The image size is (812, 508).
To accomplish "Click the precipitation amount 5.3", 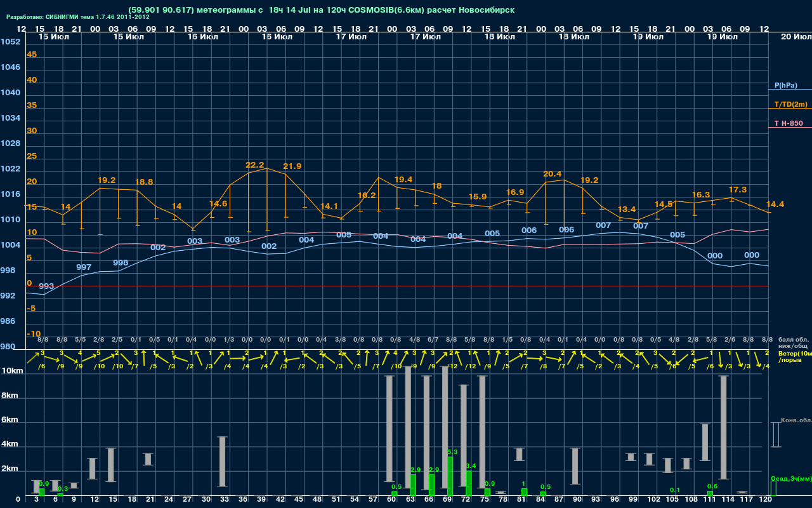I will tap(452, 452).
